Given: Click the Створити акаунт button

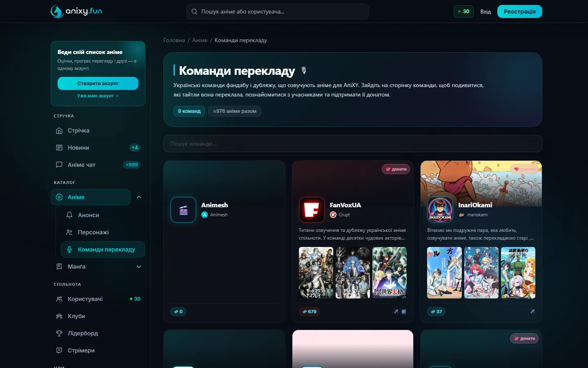Looking at the screenshot, I should [98, 83].
